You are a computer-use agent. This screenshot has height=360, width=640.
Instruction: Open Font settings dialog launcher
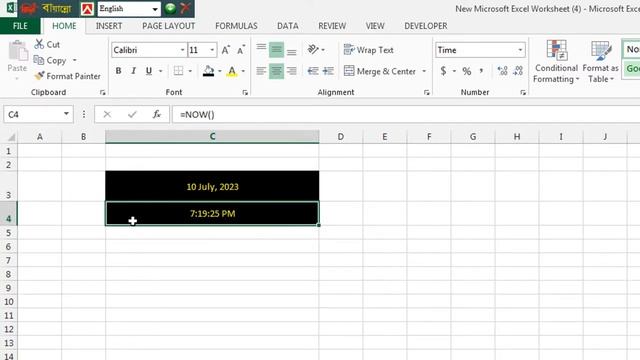pos(245,93)
